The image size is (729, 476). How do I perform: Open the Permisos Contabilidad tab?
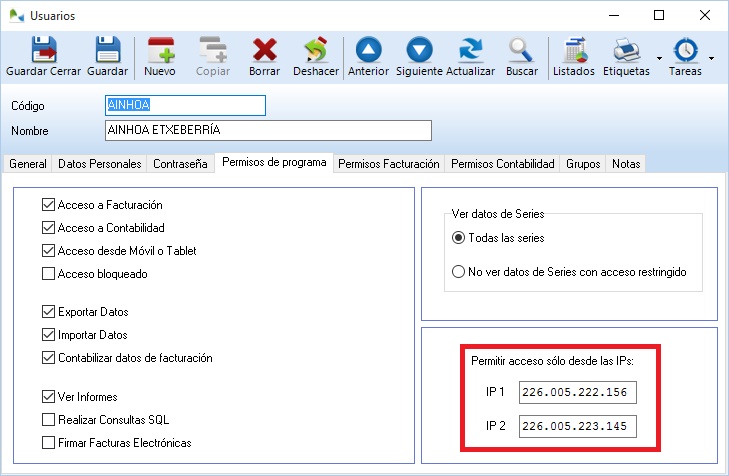(x=502, y=163)
